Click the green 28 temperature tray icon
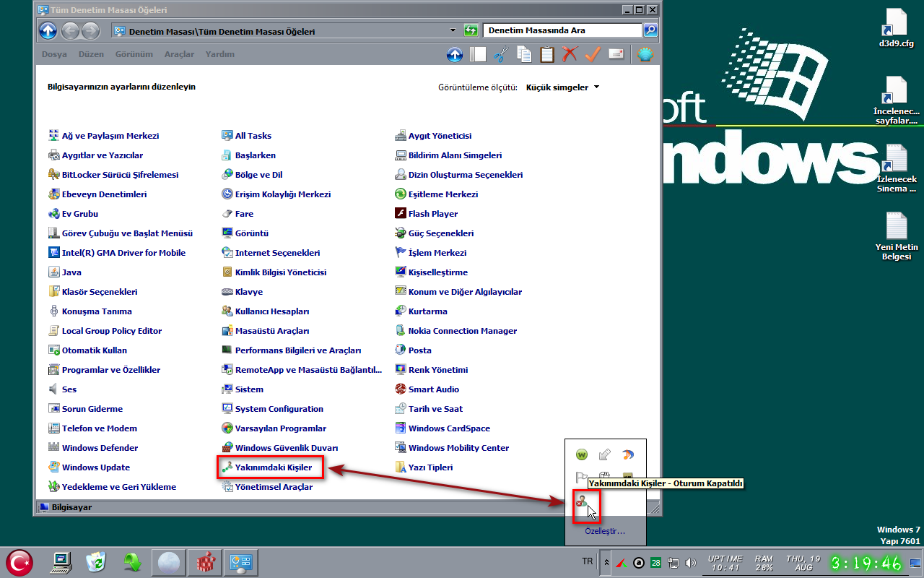Screen dimensions: 924x578 (x=656, y=563)
